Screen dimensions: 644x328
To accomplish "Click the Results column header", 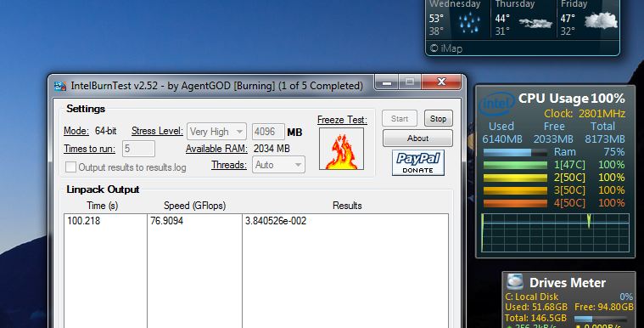I will [x=347, y=206].
